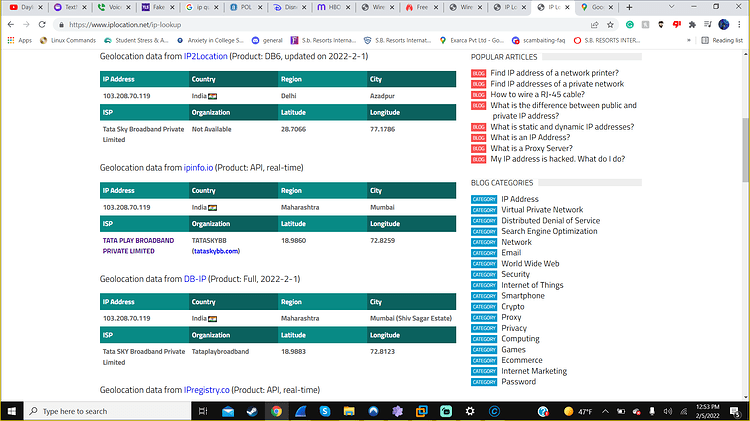Open the notifications center icon
The width and height of the screenshot is (750, 421).
click(736, 411)
